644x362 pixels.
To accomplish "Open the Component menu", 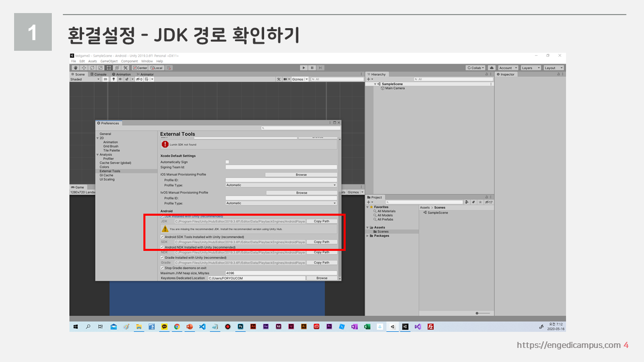I will [x=129, y=61].
